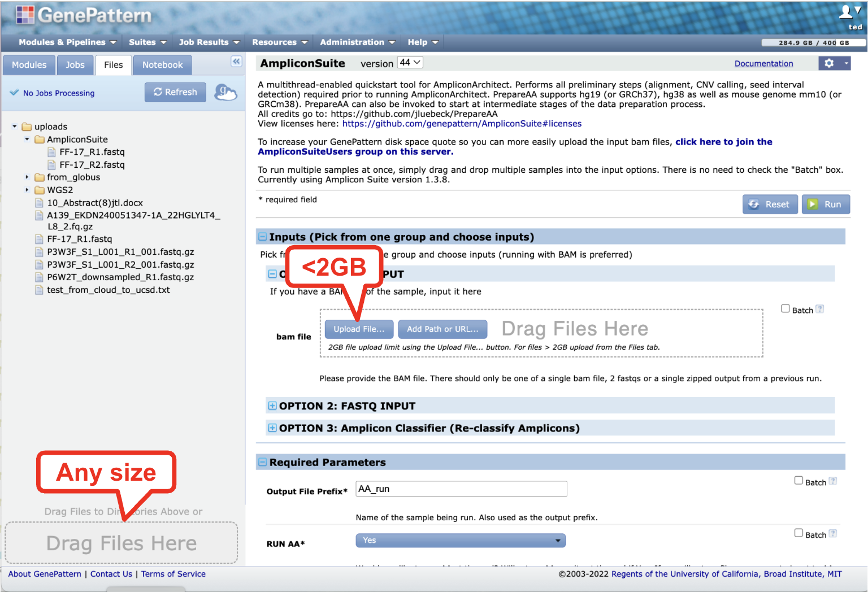Click Upload File... button
The width and height of the screenshot is (868, 592).
(x=359, y=329)
